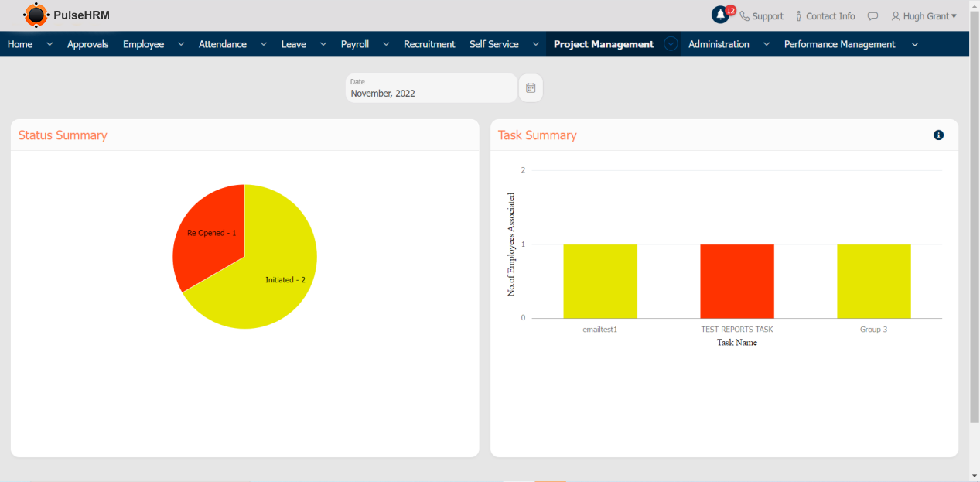Click the Contact Info icon
Screen dimensions: 980x482
coord(799,16)
